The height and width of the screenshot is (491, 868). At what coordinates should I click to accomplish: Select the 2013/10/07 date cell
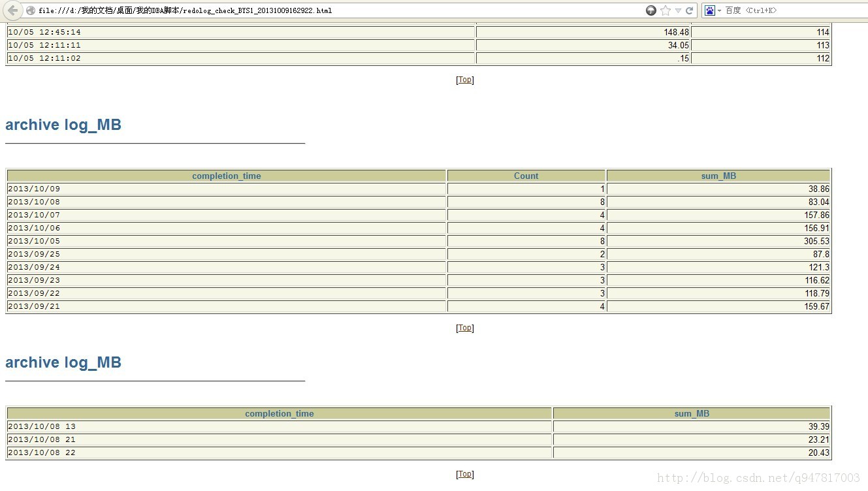pos(227,215)
